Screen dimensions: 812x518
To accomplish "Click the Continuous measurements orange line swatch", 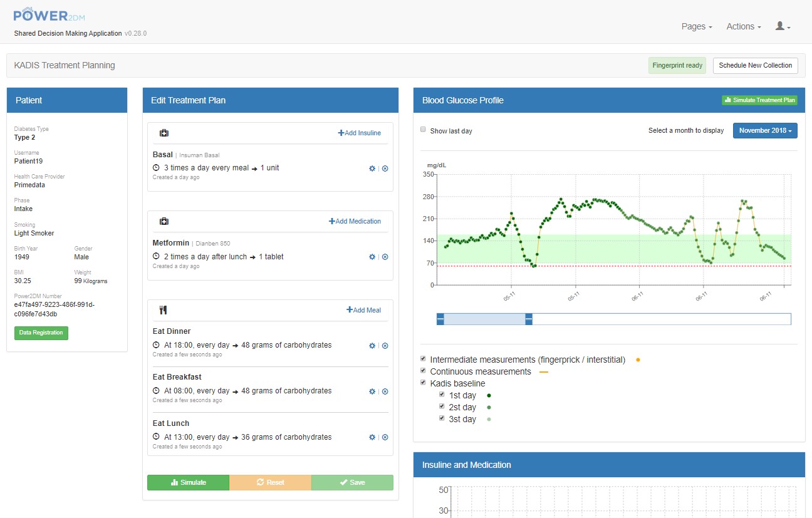I will click(x=544, y=372).
